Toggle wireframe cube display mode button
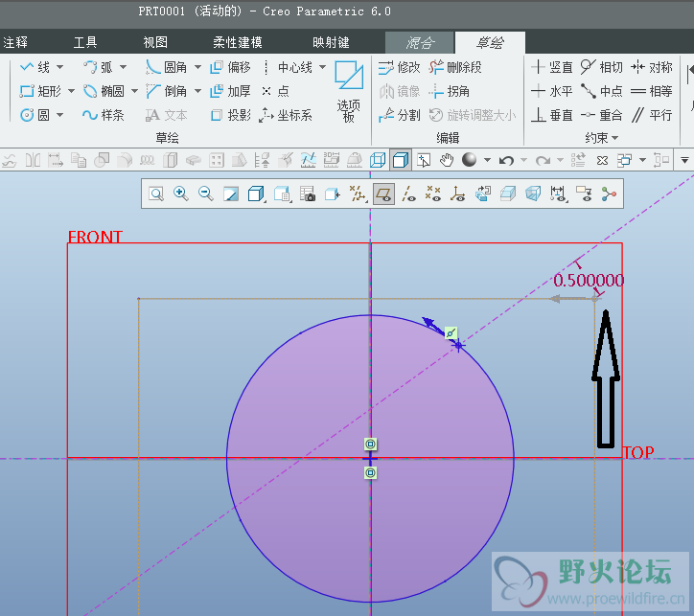The image size is (694, 616). [378, 160]
